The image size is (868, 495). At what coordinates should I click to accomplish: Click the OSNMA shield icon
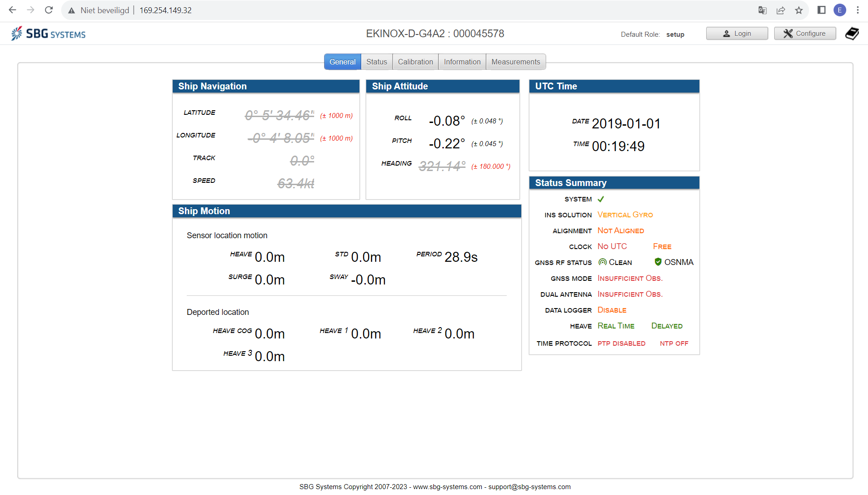(x=658, y=262)
